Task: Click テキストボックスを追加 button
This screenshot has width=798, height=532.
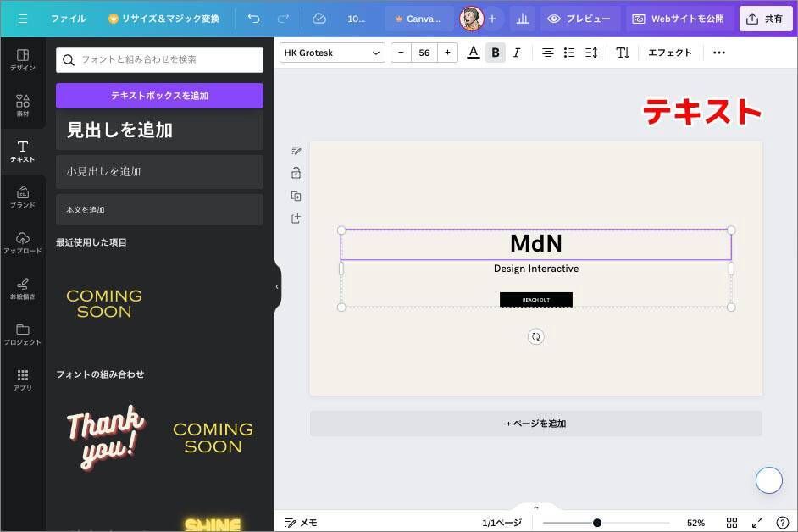Action: tap(159, 96)
